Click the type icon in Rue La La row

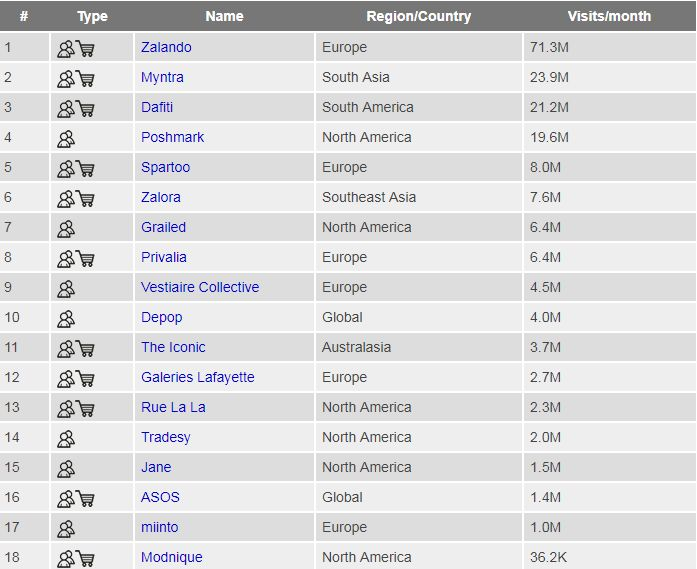76,408
